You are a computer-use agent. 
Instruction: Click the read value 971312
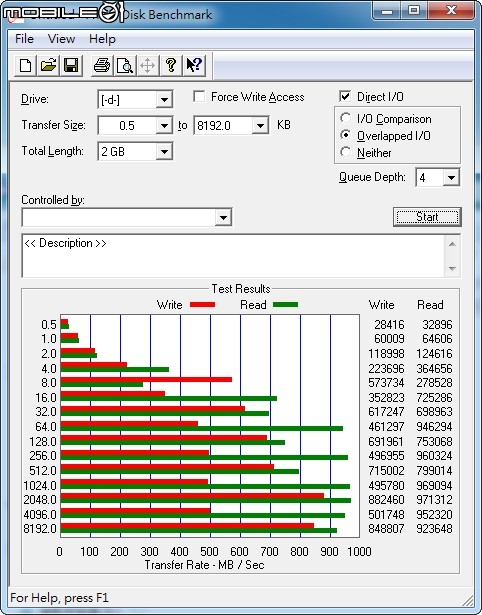(435, 500)
